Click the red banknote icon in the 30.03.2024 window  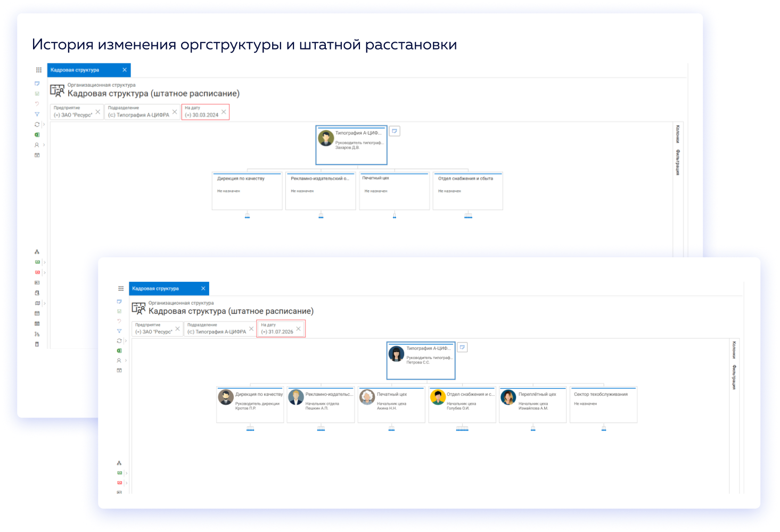pyautogui.click(x=37, y=272)
